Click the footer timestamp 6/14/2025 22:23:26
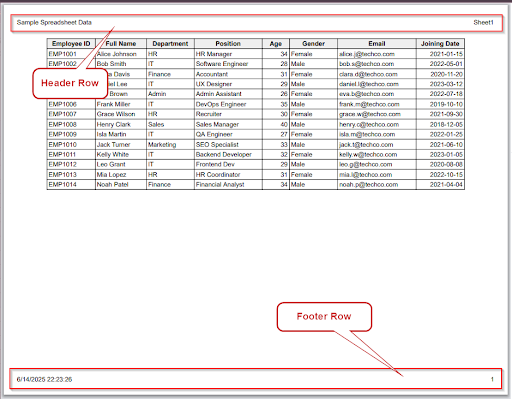 click(44, 379)
